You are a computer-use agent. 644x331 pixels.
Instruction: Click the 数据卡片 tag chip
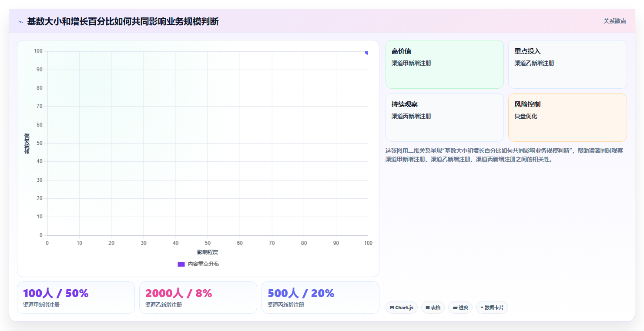click(492, 308)
